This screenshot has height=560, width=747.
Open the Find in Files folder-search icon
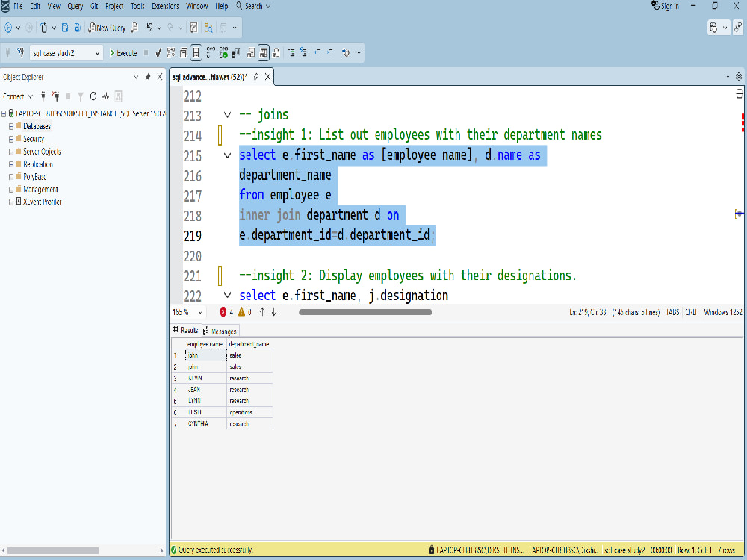click(208, 28)
